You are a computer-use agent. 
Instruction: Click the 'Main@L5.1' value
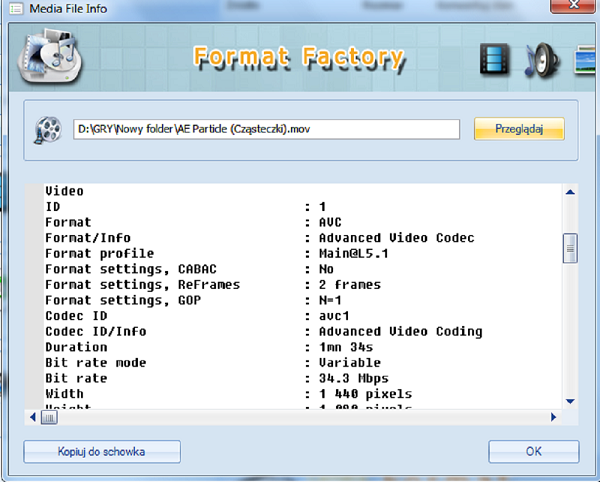(x=354, y=254)
